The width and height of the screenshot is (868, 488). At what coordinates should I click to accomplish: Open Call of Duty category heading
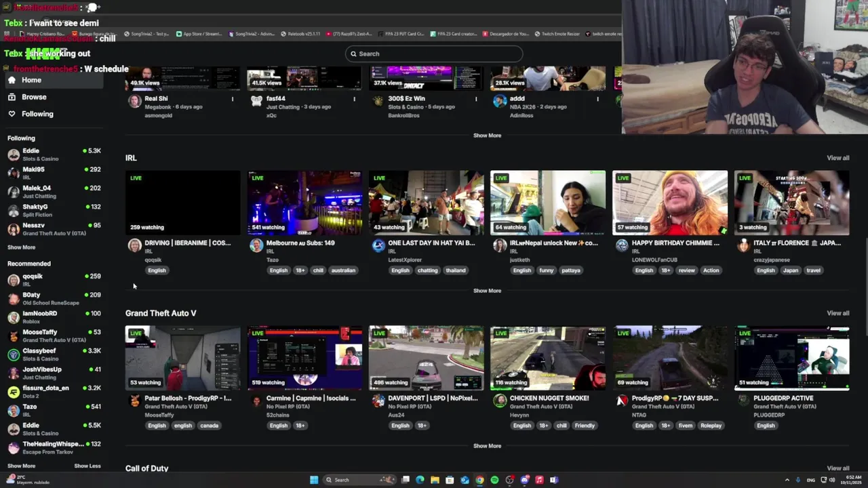[146, 468]
